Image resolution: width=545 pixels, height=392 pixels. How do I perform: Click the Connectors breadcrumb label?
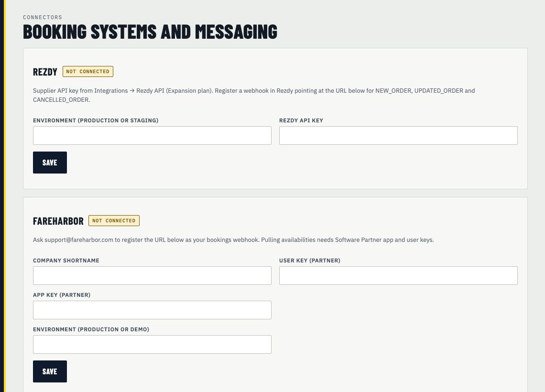tap(43, 17)
